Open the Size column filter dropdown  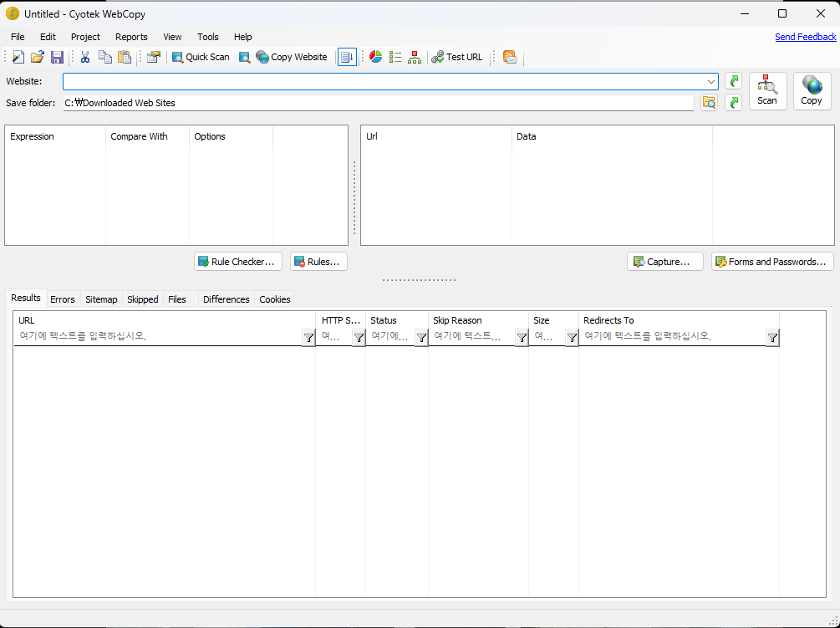tap(573, 337)
